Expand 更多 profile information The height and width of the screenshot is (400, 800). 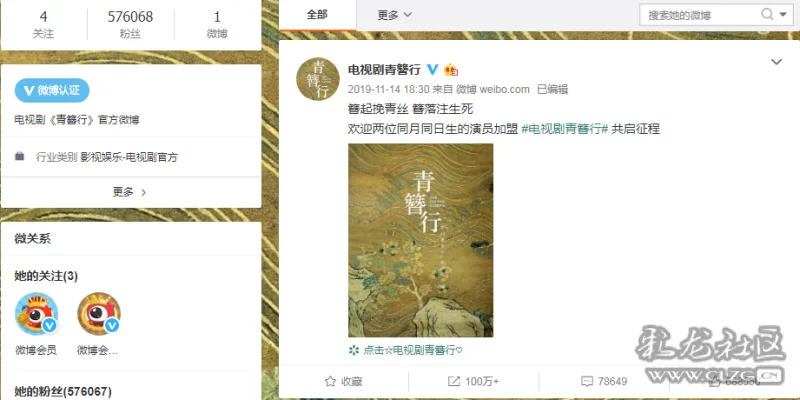(130, 192)
